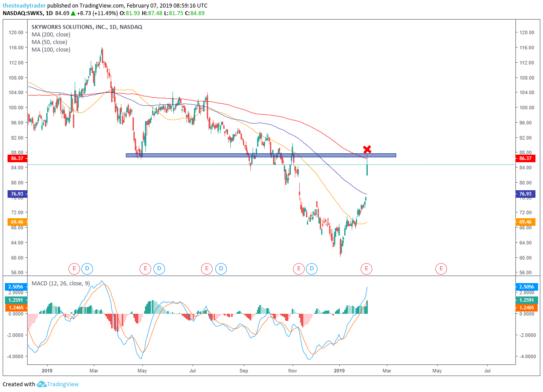Click the green up-arrow next to 84.69
This screenshot has height=392, width=543.
(73, 13)
